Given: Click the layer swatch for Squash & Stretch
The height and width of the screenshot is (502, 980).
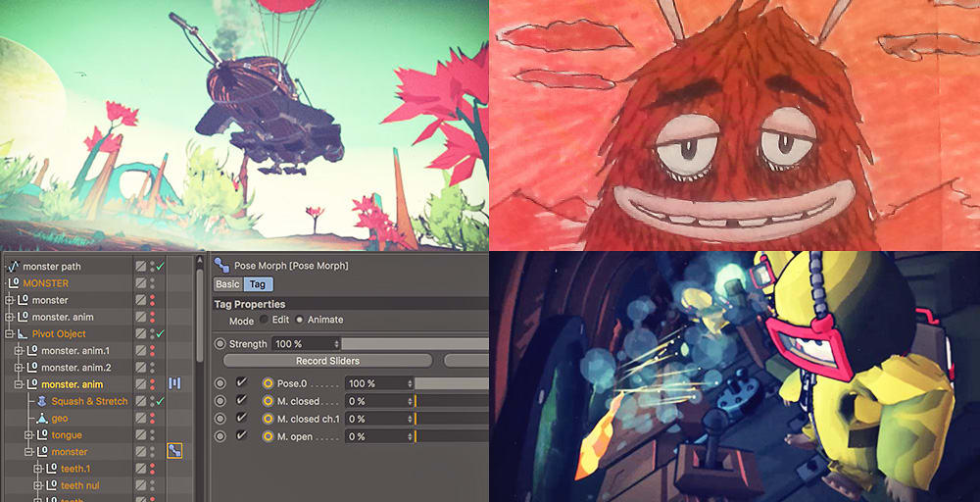Looking at the screenshot, I should coord(140,401).
